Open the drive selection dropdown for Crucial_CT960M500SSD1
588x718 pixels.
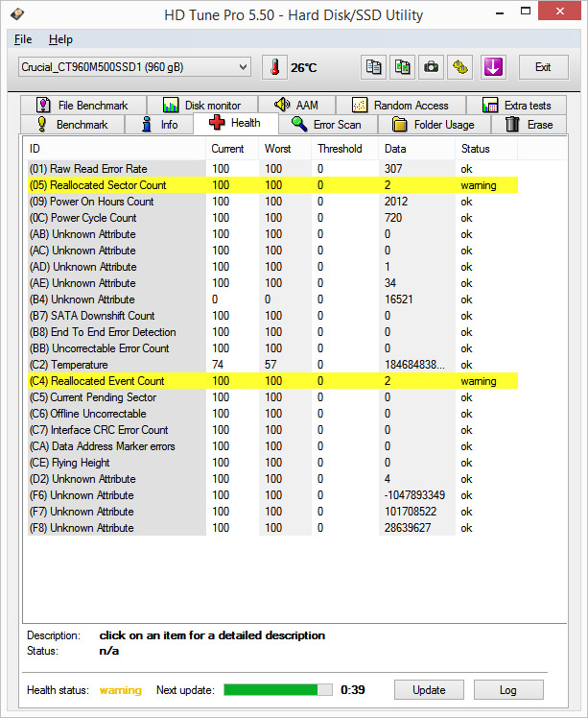pyautogui.click(x=134, y=67)
